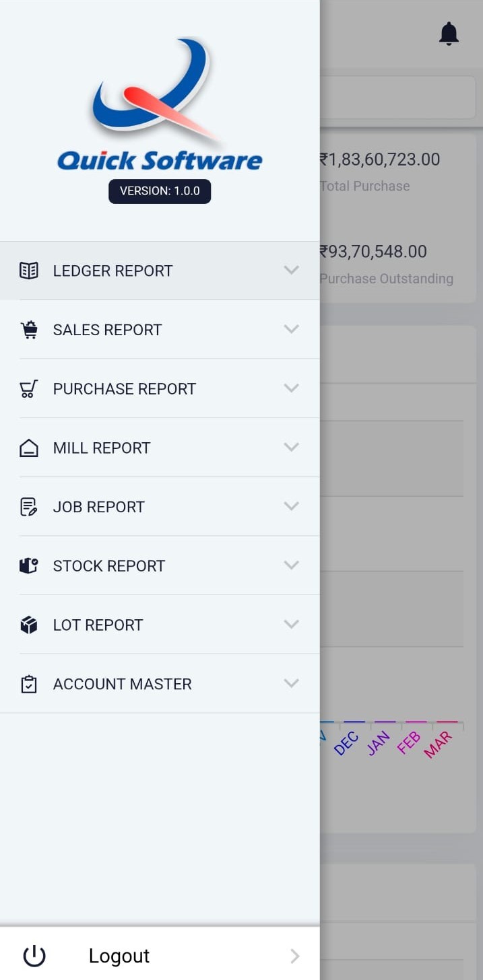
Task: Click the Sales Report shopping bag icon
Action: point(29,329)
